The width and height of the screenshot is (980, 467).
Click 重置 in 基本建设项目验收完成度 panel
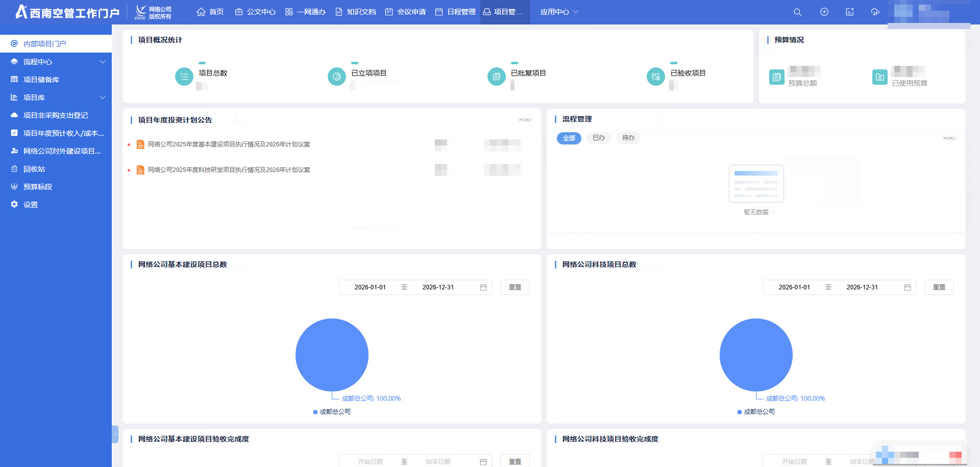click(515, 461)
